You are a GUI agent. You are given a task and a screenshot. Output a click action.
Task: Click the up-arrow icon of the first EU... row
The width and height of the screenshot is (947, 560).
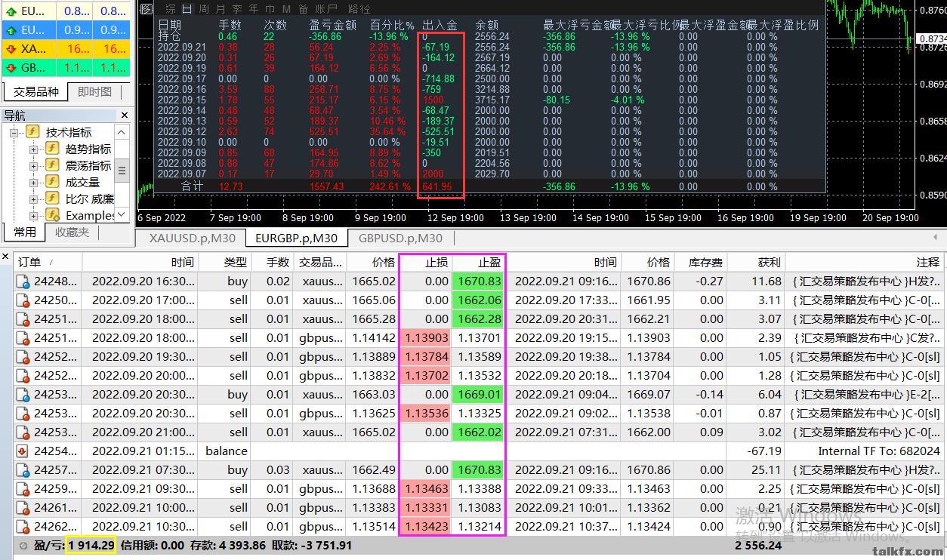pyautogui.click(x=11, y=11)
